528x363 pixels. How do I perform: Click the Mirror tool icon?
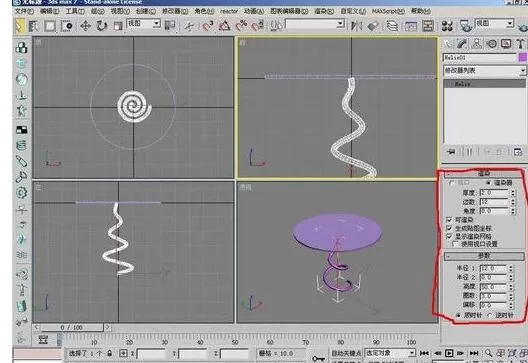356,26
